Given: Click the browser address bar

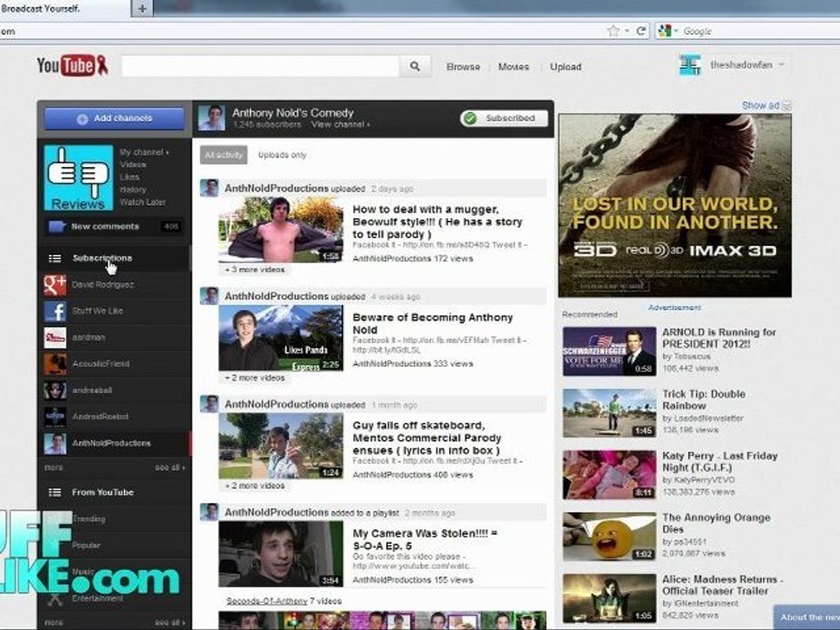Looking at the screenshot, I should pyautogui.click(x=303, y=31).
